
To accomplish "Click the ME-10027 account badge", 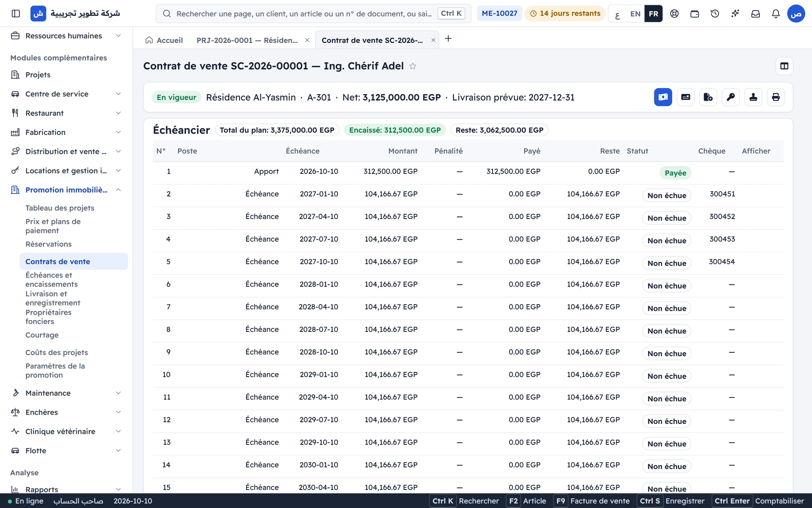I will (499, 14).
